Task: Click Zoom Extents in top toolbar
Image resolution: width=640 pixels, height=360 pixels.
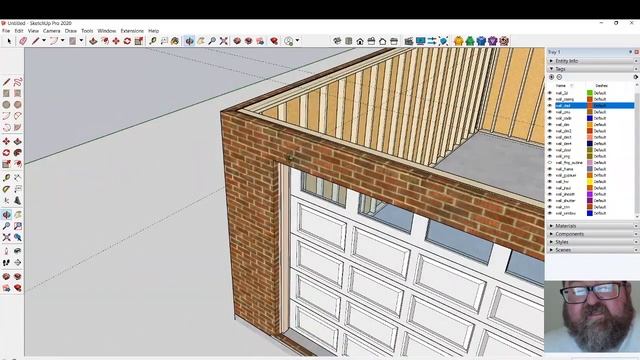Action: (x=224, y=41)
